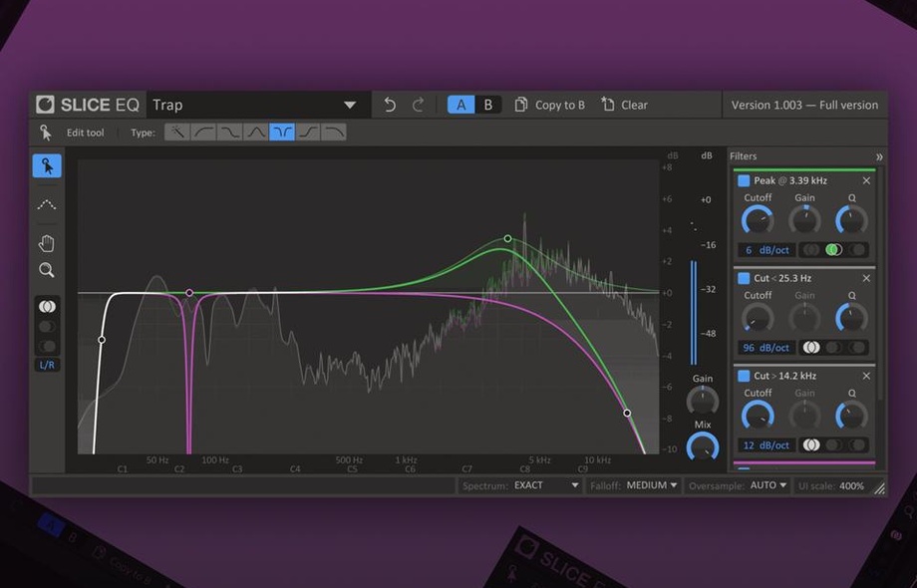Turn the Mix knob control
Image resolution: width=917 pixels, height=588 pixels.
pos(703,443)
